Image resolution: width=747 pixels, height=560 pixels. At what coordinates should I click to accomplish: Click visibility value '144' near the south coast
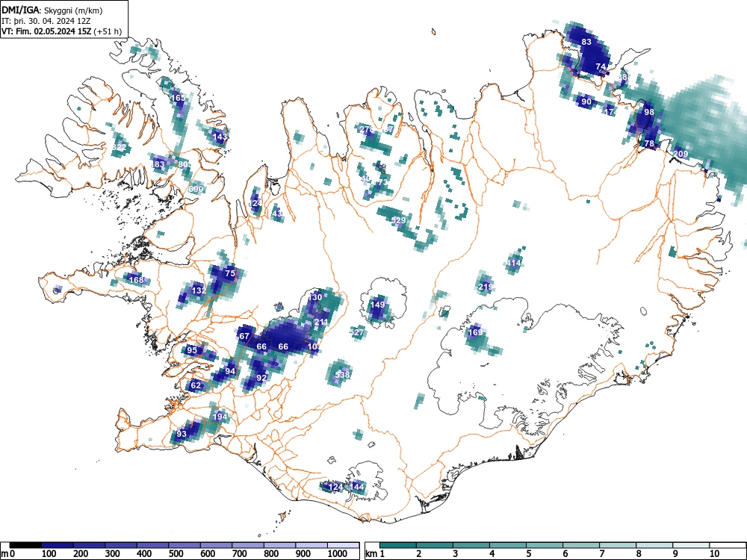357,487
